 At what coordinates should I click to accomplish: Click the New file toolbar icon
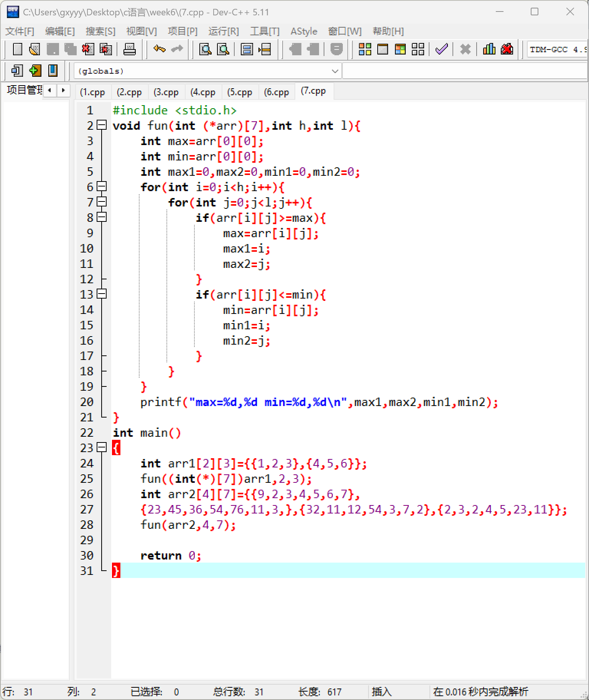pos(17,49)
